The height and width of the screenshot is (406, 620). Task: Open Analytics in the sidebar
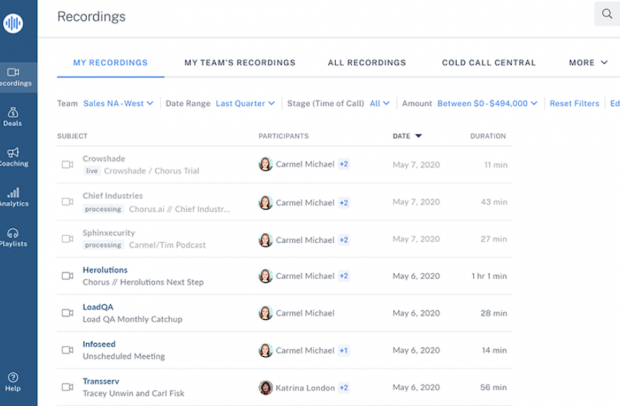point(14,197)
